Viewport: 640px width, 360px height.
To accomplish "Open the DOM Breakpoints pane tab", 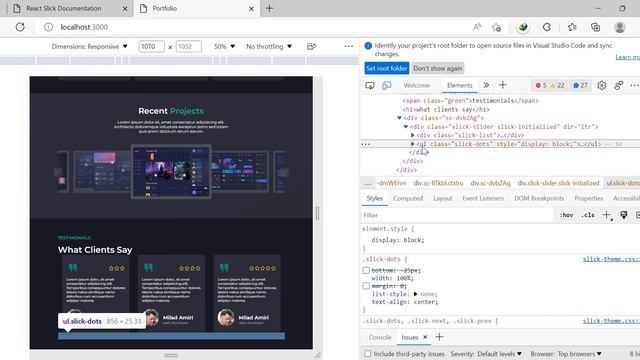I will coord(539,198).
